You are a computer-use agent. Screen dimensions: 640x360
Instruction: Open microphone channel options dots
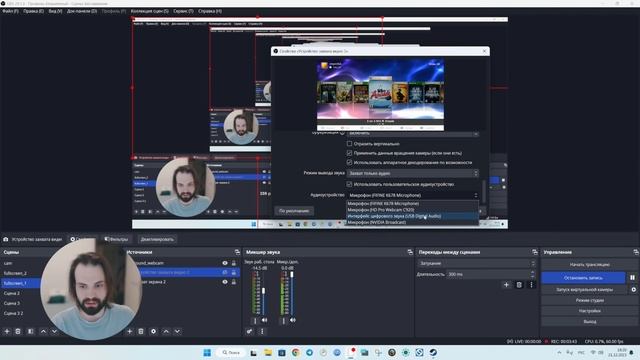284,321
